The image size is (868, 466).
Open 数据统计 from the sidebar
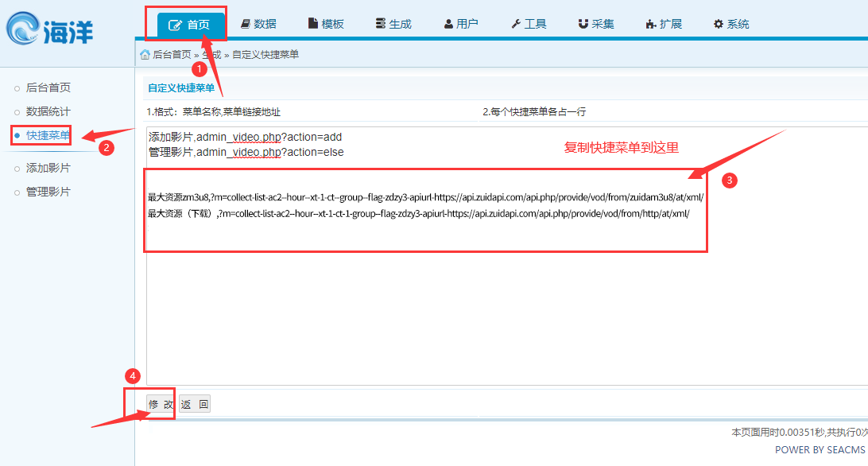pyautogui.click(x=48, y=111)
